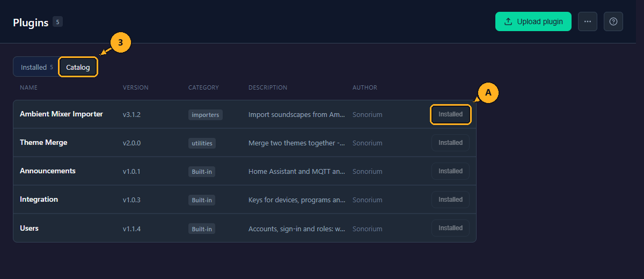Click the utilities category tag
The height and width of the screenshot is (279, 644).
[202, 143]
